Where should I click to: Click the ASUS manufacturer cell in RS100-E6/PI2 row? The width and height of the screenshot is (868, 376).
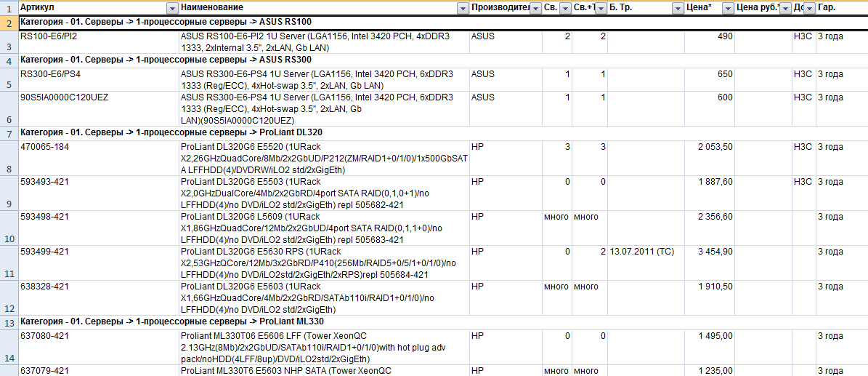click(x=506, y=41)
